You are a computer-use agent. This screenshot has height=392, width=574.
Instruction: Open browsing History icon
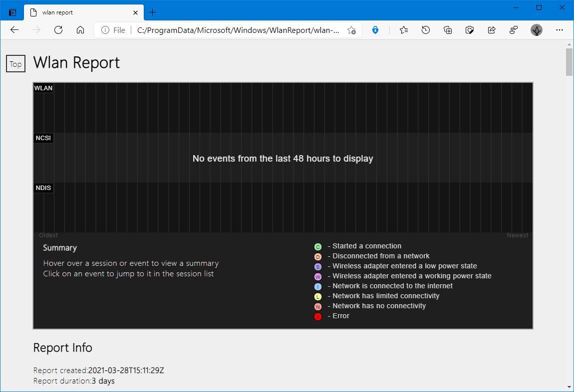426,30
